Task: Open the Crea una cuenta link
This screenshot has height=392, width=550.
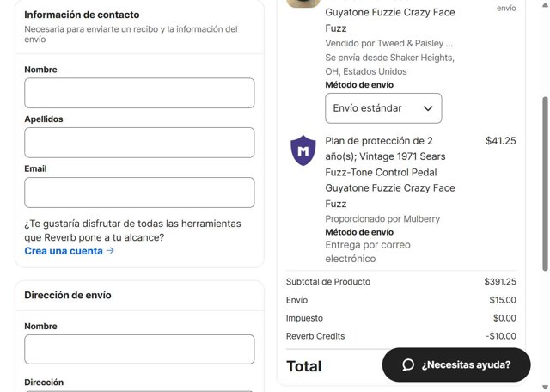Action: click(x=64, y=251)
